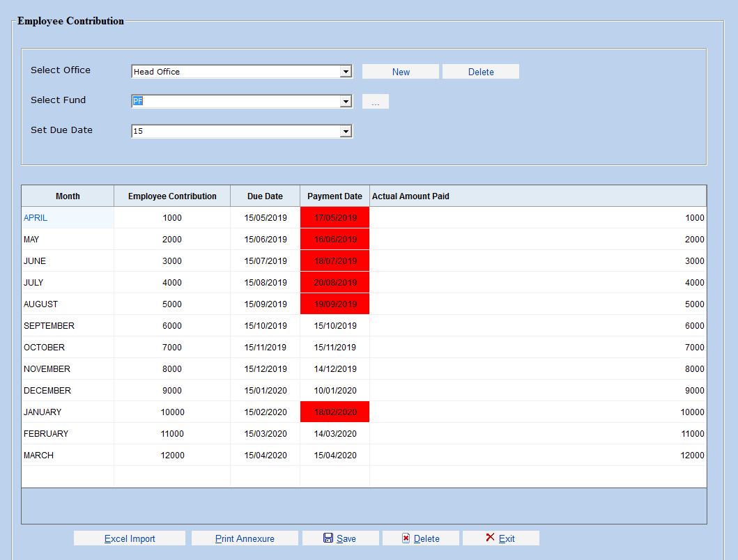
Task: Click the actual amount paid cell 9000
Action: [x=538, y=391]
